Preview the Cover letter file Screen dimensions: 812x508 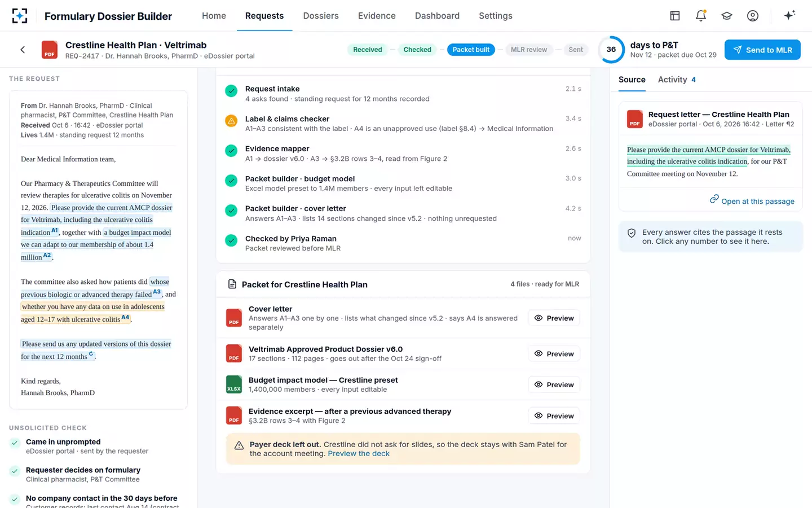coord(554,318)
